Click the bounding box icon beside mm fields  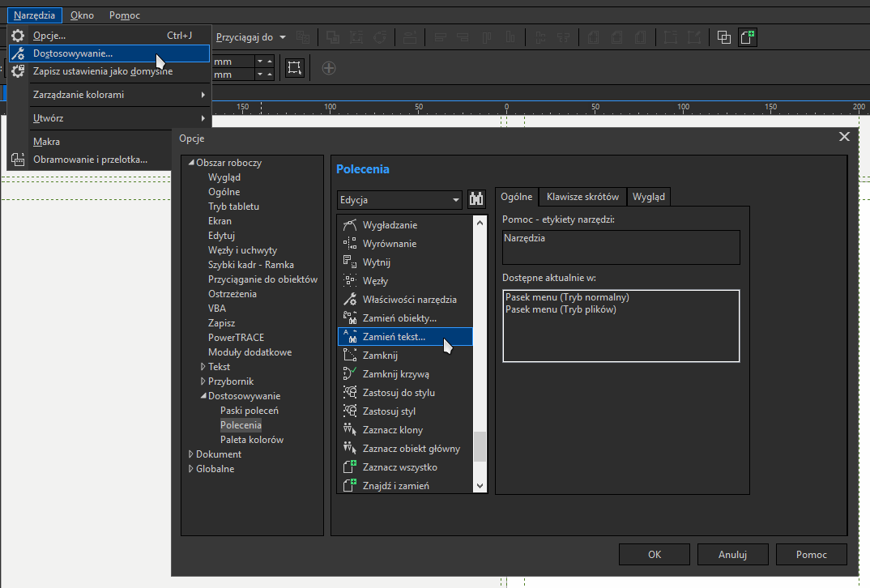[294, 68]
